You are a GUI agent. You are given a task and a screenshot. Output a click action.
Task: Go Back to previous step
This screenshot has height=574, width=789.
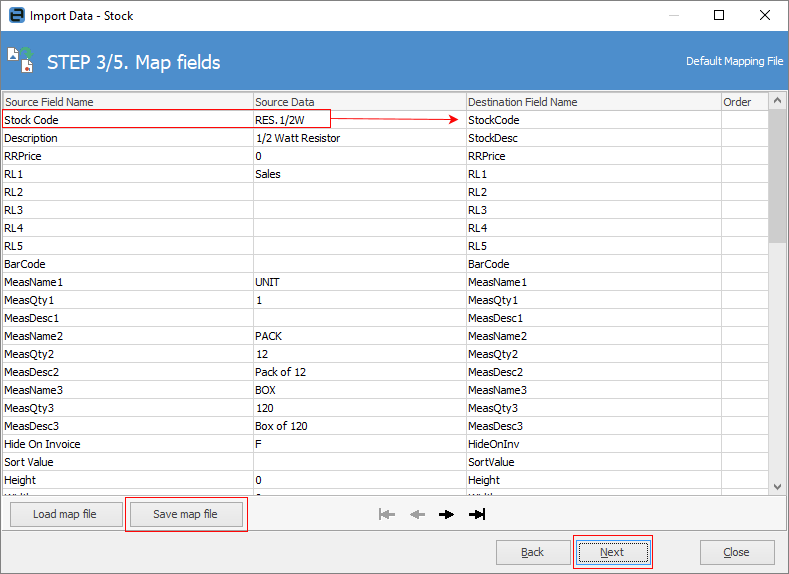(x=533, y=552)
